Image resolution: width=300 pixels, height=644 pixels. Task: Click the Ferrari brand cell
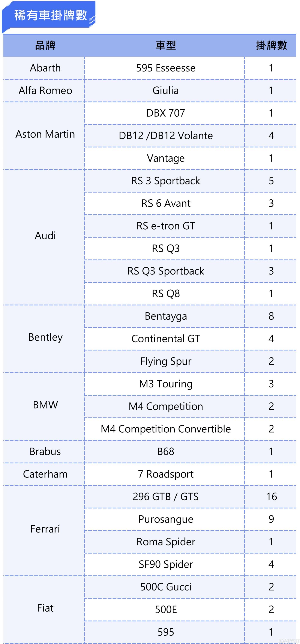click(x=45, y=529)
